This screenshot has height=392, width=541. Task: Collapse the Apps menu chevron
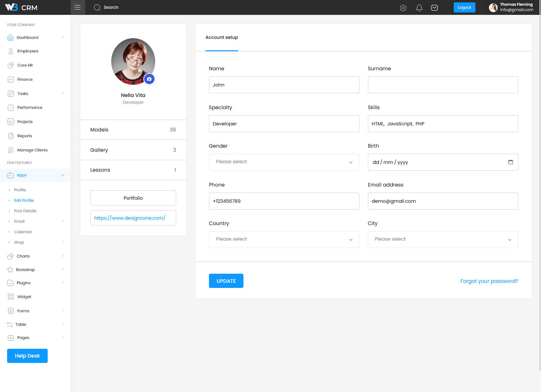63,175
